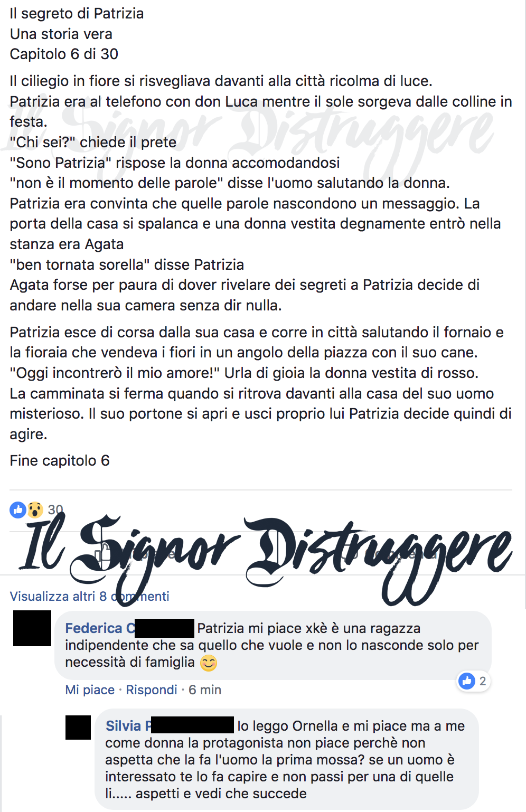Click the Wow face reaction emoji
Image resolution: width=526 pixels, height=812 pixels.
pyautogui.click(x=35, y=510)
